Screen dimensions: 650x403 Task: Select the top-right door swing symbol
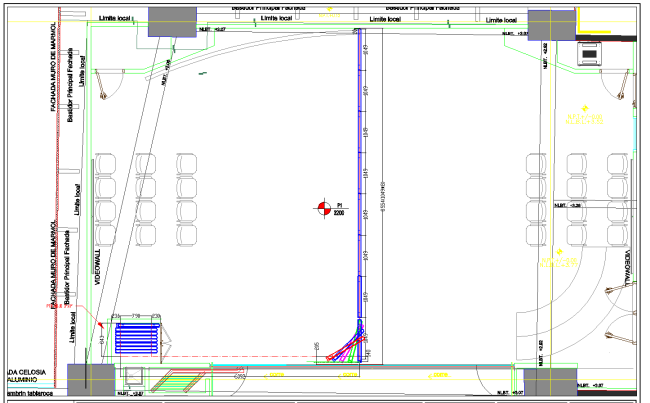(x=621, y=86)
